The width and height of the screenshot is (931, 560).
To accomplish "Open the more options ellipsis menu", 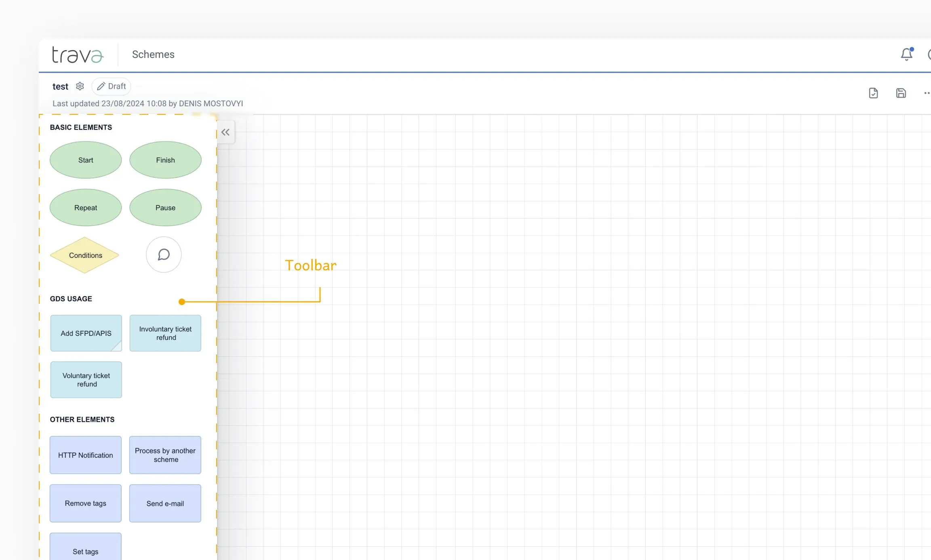I will pos(927,93).
